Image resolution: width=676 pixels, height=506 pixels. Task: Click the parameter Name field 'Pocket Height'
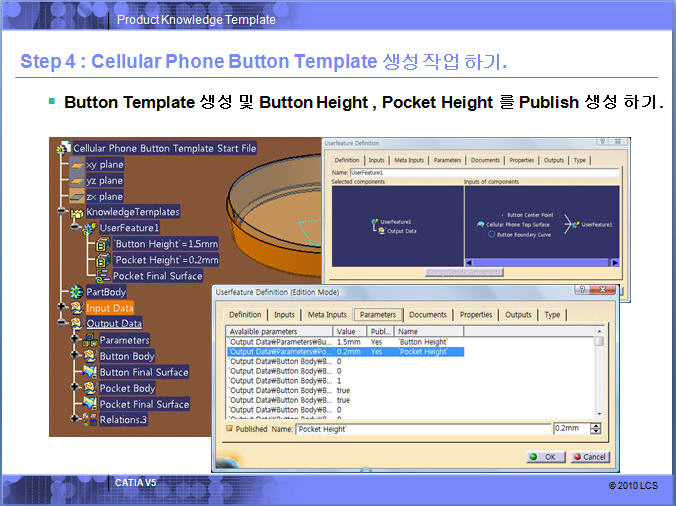420,428
